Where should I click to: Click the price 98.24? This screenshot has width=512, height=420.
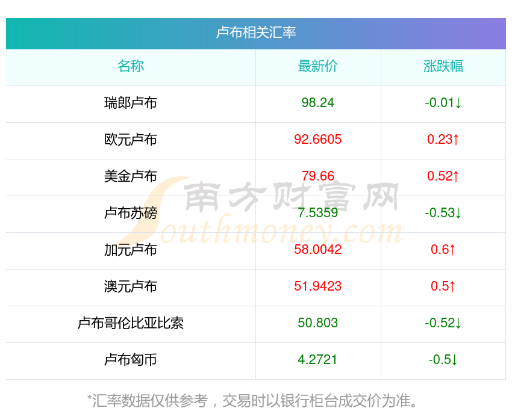(x=317, y=103)
